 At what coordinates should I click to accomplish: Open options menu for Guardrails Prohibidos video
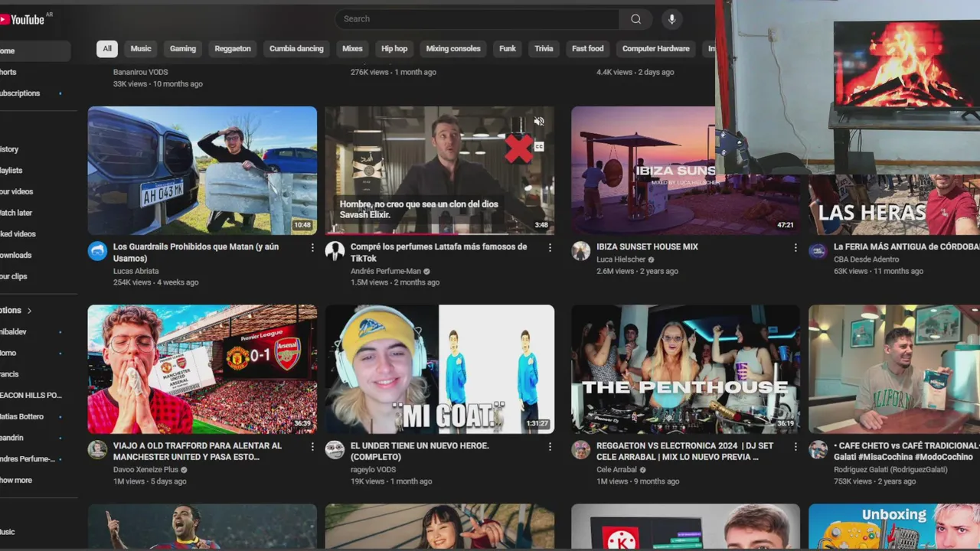coord(312,248)
